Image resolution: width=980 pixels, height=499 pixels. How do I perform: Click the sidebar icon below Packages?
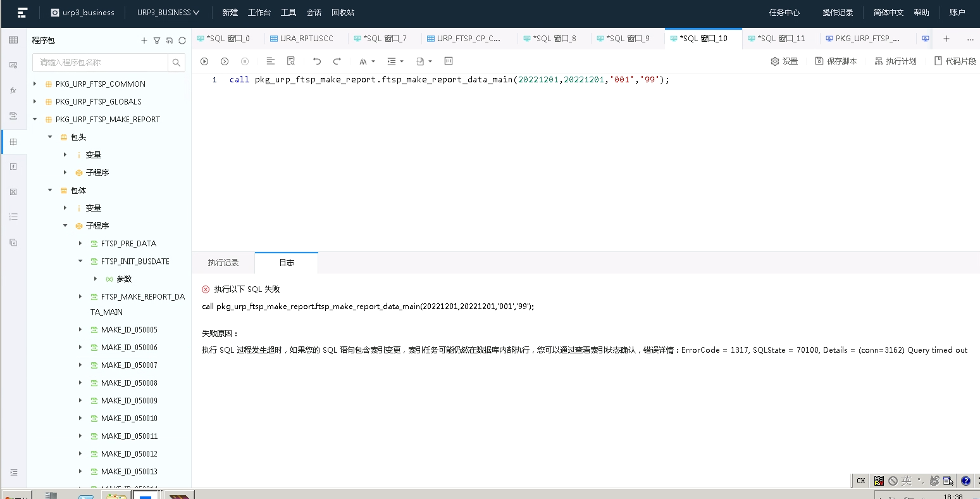[13, 167]
